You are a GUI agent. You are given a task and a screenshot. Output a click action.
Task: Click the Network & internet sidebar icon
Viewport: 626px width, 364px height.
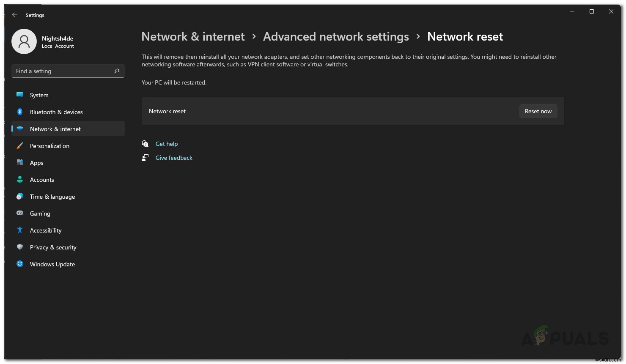20,129
